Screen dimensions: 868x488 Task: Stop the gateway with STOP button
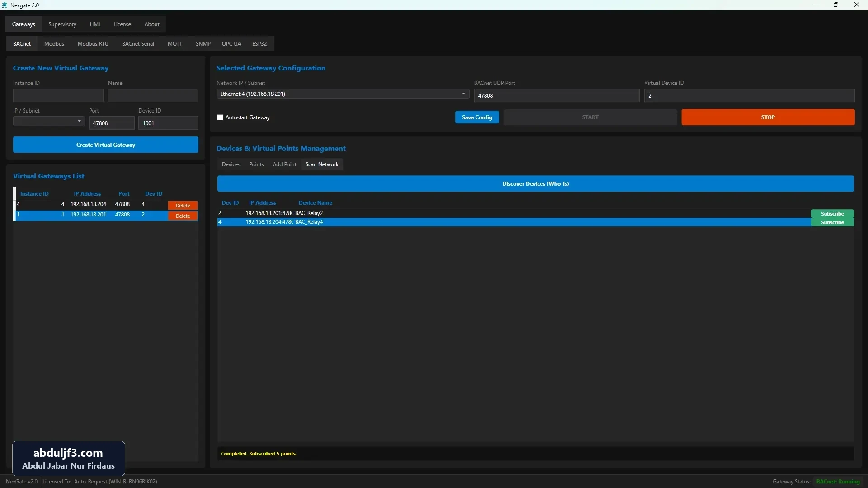(x=768, y=117)
